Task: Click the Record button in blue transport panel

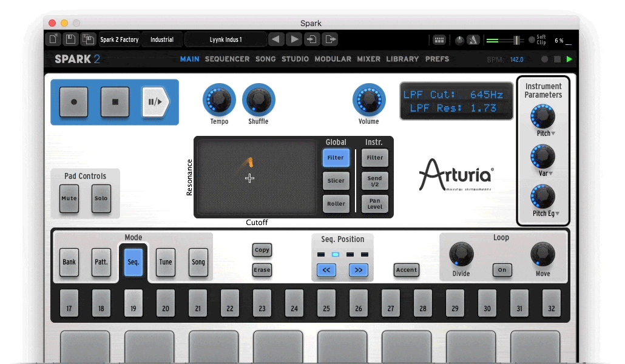Action: (74, 102)
